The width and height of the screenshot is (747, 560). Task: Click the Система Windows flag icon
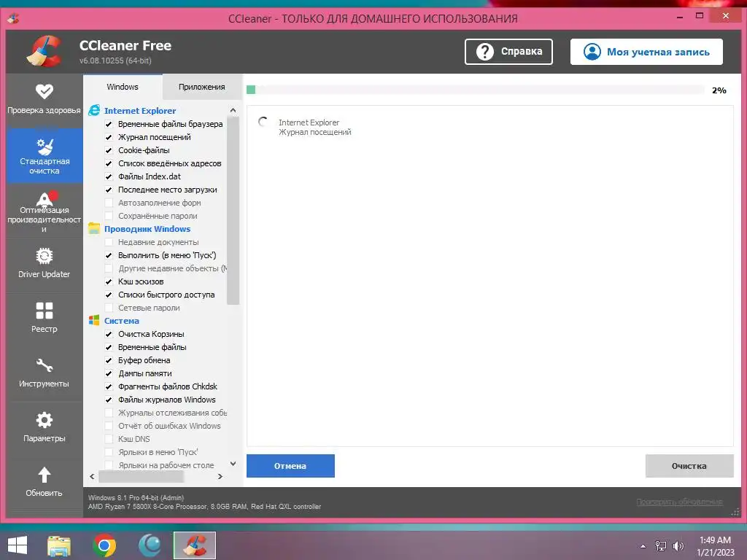[x=94, y=321]
